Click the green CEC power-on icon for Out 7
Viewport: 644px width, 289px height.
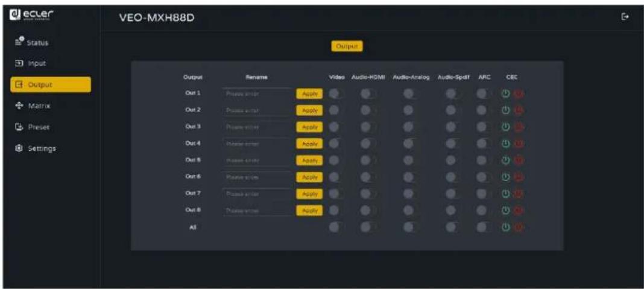click(x=506, y=193)
